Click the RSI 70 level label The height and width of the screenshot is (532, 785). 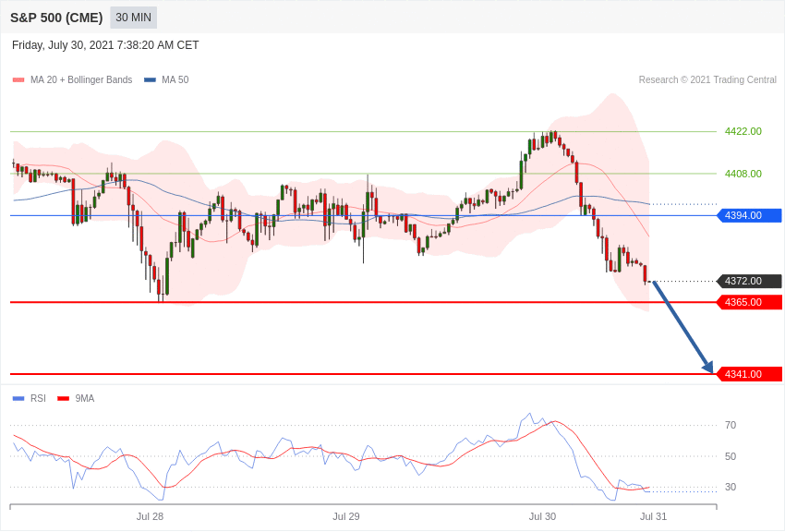click(731, 425)
